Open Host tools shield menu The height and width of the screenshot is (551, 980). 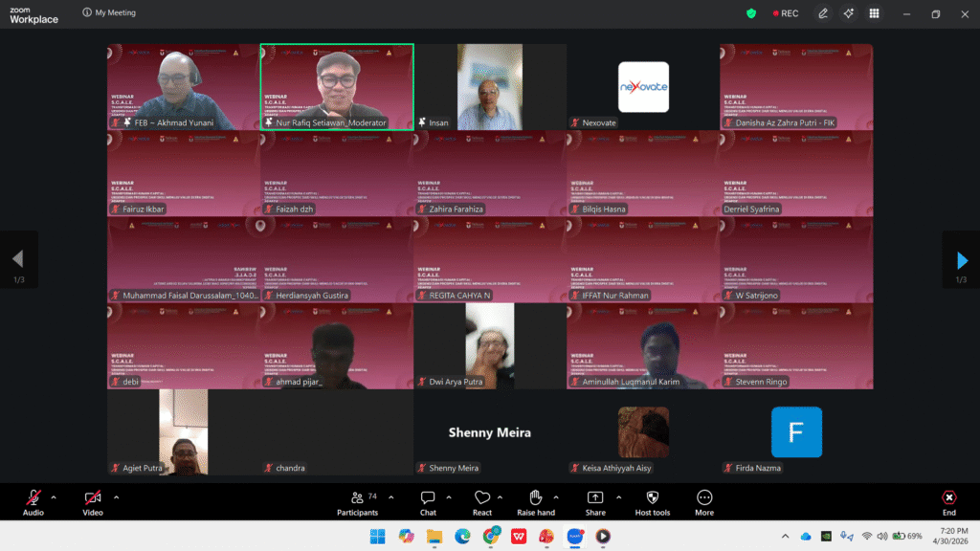pyautogui.click(x=653, y=502)
